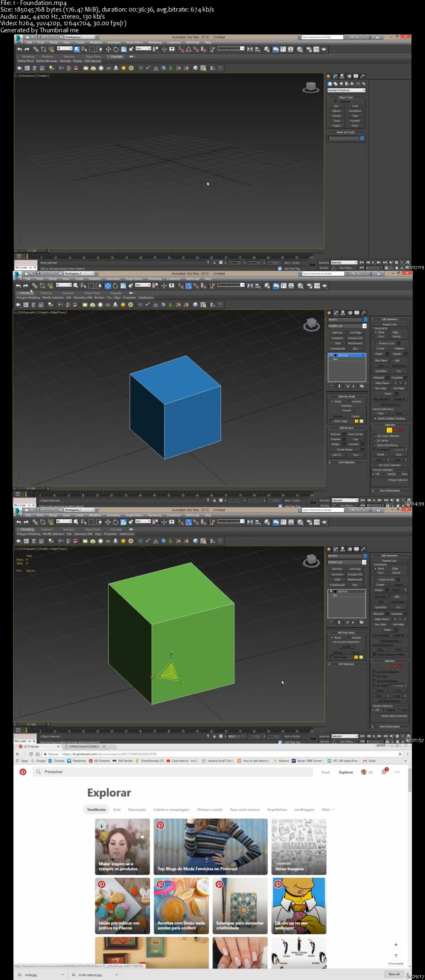Open the Modifier List dropdown, blue cube frame
The height and width of the screenshot is (980, 425).
click(x=347, y=326)
